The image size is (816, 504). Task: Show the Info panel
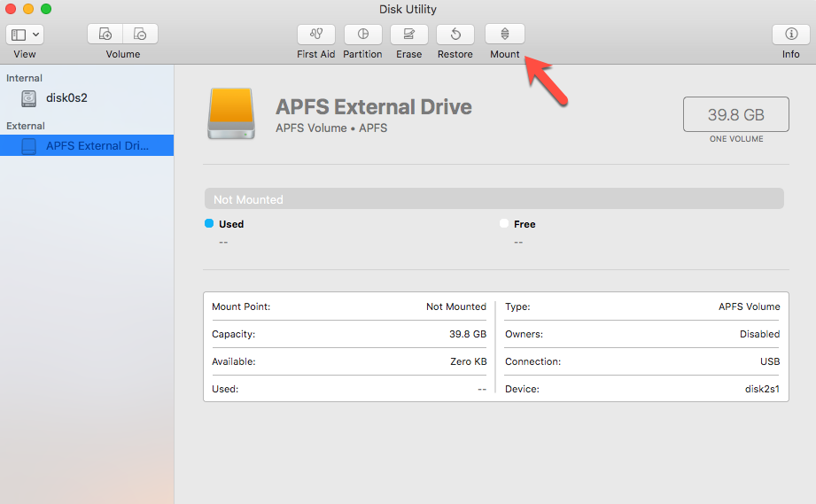(791, 35)
